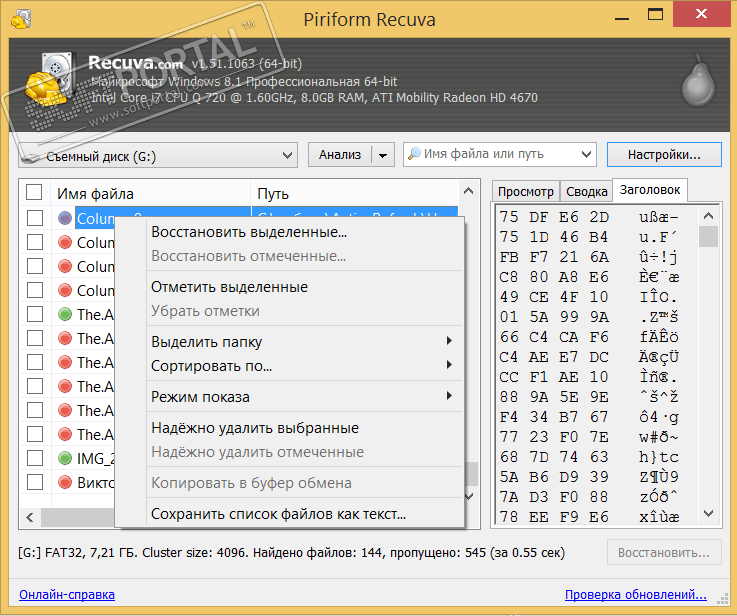737x616 pixels.
Task: Sort by the Имя файла column header
Action: point(150,193)
